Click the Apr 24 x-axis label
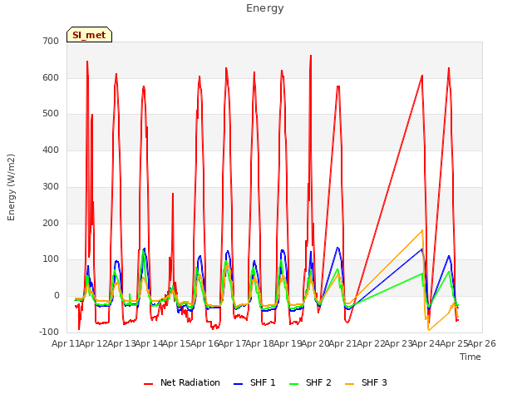The width and height of the screenshot is (532, 399). 426,343
